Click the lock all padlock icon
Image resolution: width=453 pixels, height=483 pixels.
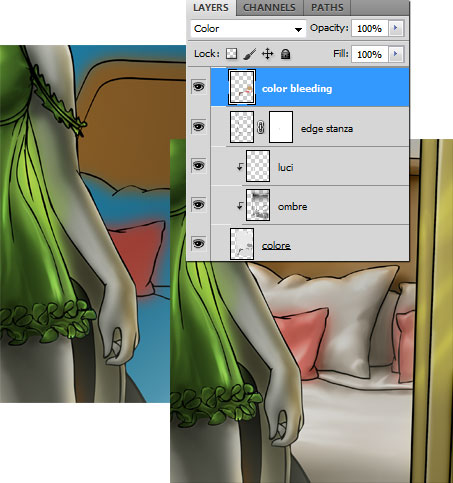[x=285, y=54]
